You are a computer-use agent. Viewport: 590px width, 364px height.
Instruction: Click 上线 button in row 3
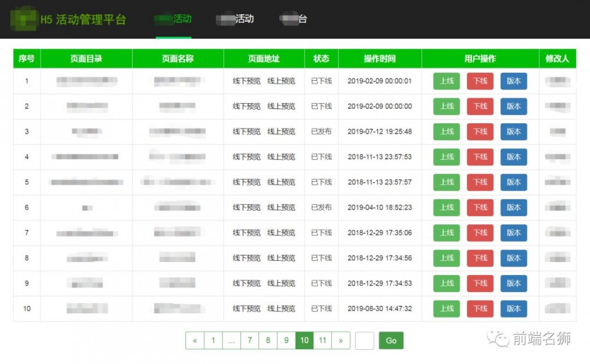coord(446,132)
